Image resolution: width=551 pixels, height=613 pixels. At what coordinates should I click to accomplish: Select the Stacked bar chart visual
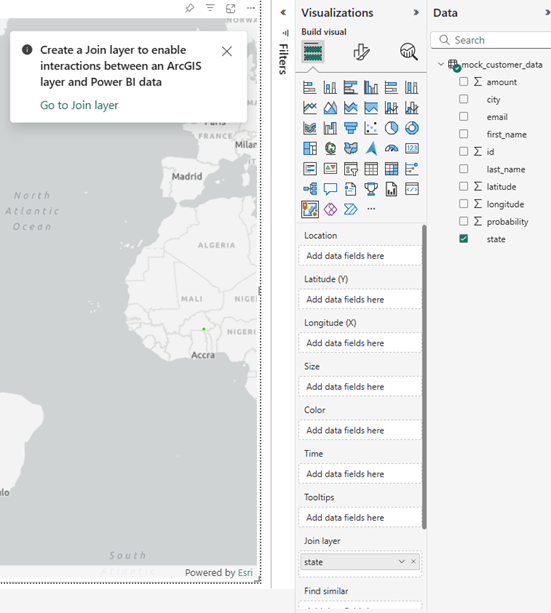pos(310,87)
